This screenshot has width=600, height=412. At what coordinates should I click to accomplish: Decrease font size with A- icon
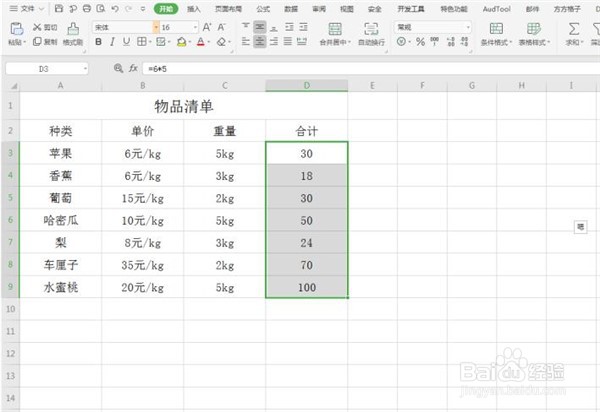pos(221,27)
